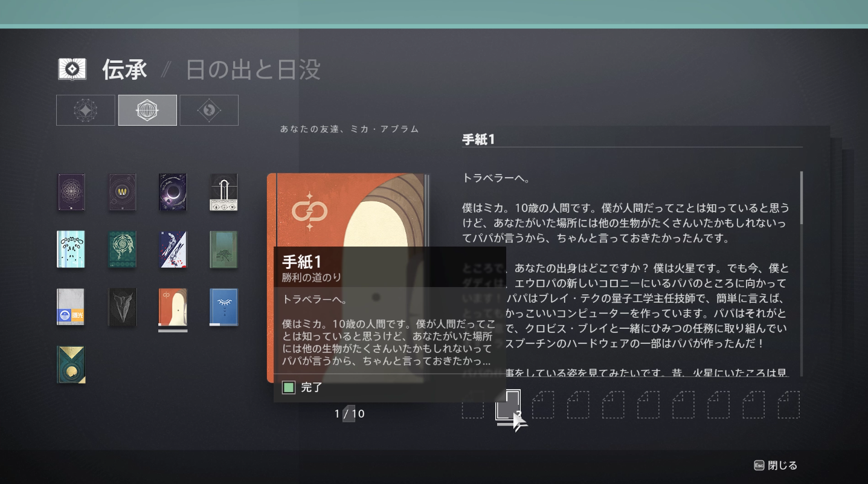Viewport: 868px width, 484px height.
Task: Select the eighth page slot in page row
Action: pos(718,405)
